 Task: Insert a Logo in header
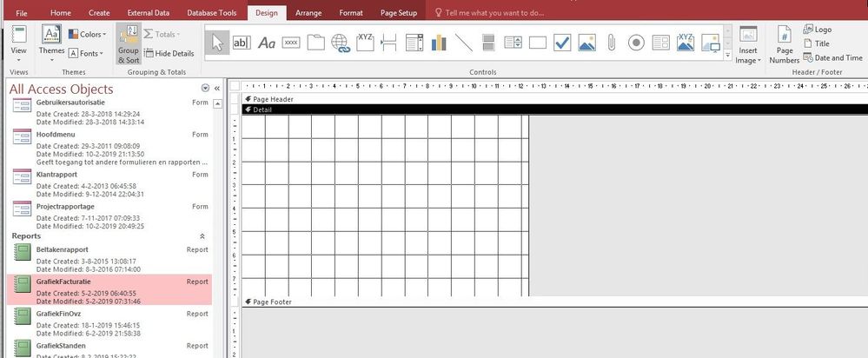[817, 30]
